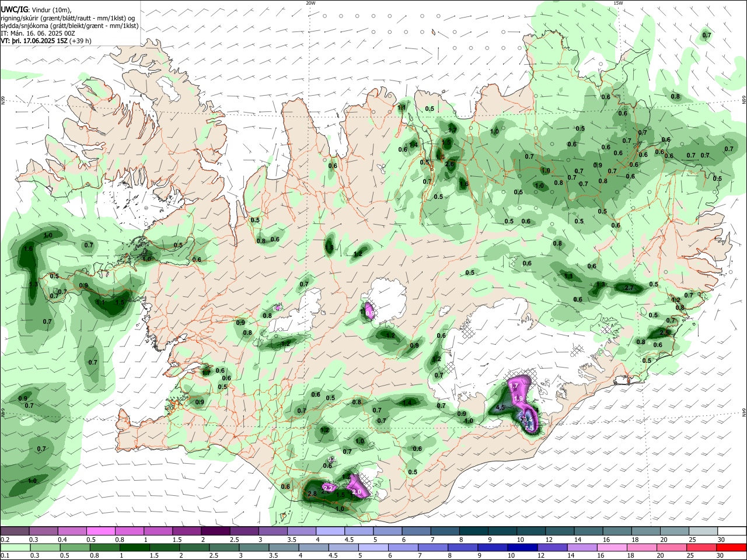Screen dimensions: 747x560
Task: Click the 2.5 value on the east coast
Action: pos(664,332)
